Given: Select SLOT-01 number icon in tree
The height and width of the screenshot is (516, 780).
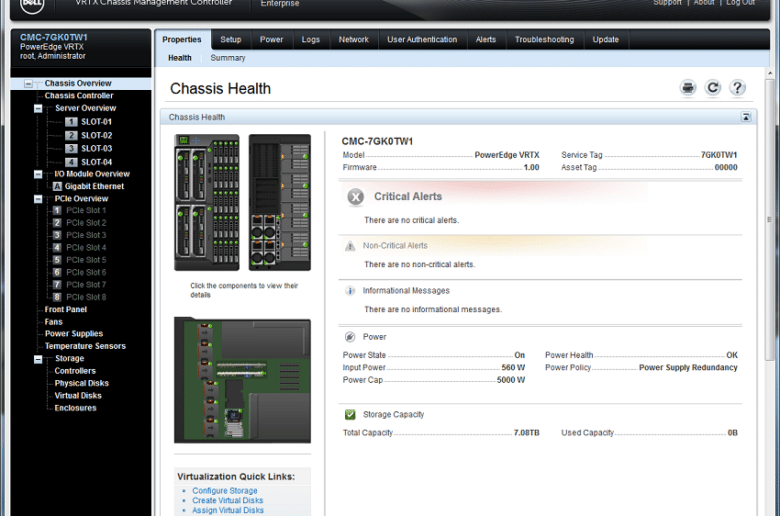Looking at the screenshot, I should (71, 122).
